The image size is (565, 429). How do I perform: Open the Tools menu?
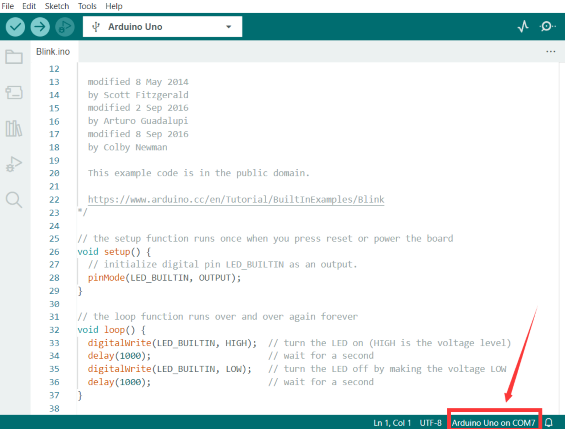87,6
